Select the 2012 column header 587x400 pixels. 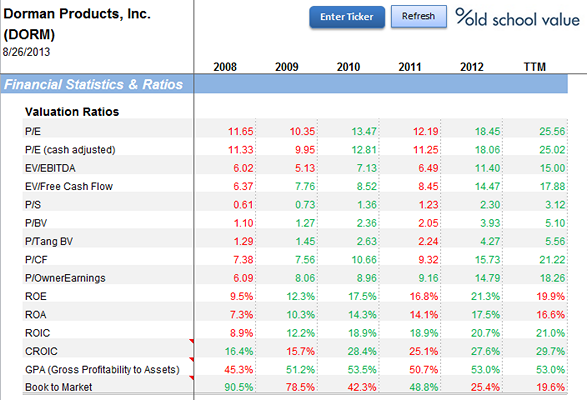coord(472,67)
